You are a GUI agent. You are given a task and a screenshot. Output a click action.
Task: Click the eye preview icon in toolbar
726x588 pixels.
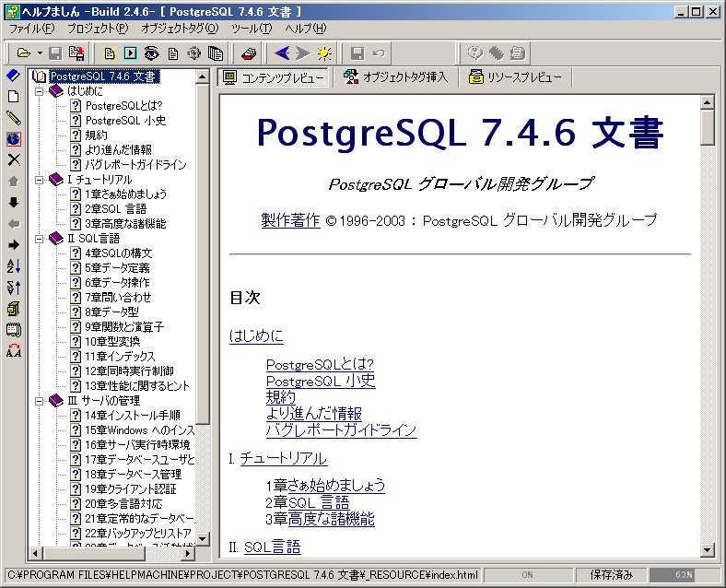pyautogui.click(x=152, y=53)
